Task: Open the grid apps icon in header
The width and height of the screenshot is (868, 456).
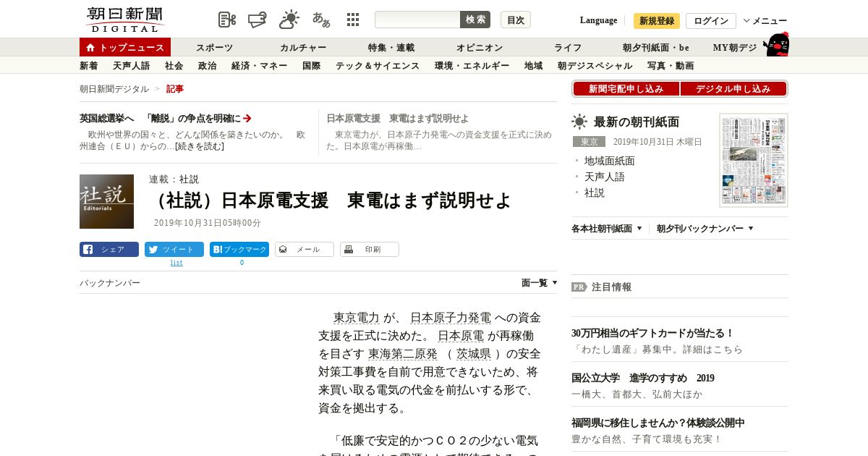Action: (x=353, y=20)
